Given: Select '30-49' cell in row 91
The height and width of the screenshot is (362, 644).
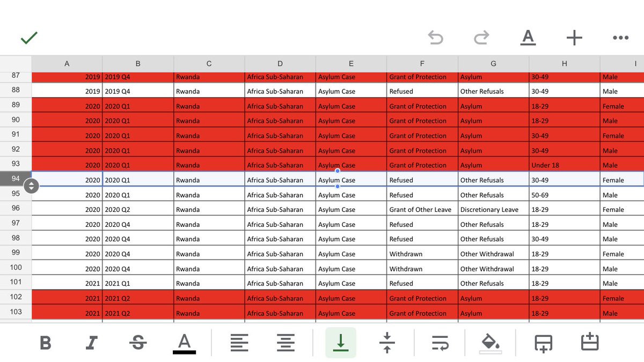Looking at the screenshot, I should pyautogui.click(x=565, y=135).
